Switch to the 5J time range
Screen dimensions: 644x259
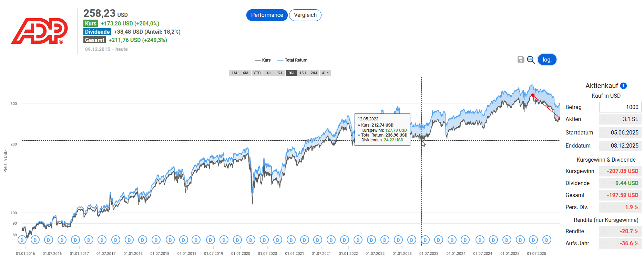pyautogui.click(x=280, y=73)
